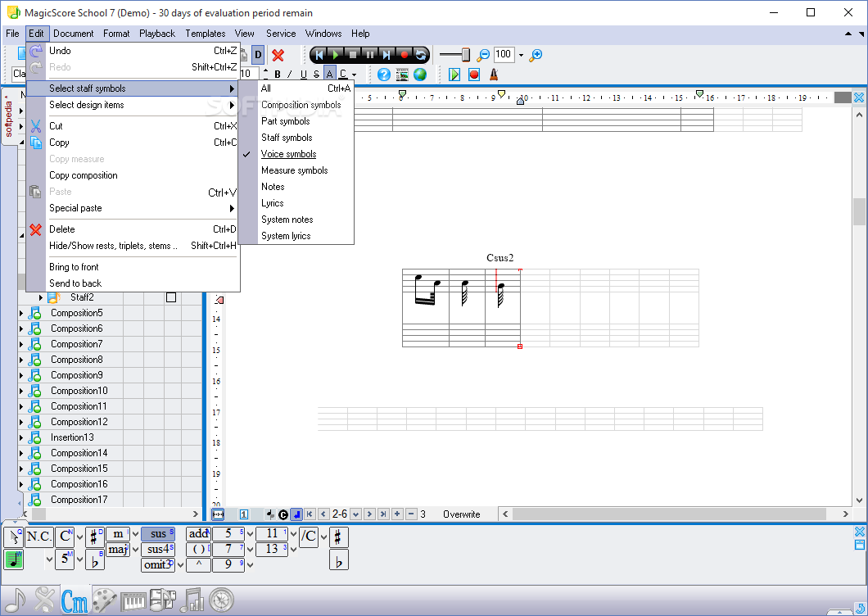The height and width of the screenshot is (616, 868).
Task: Click the video clip icon beside help
Action: pyautogui.click(x=402, y=75)
